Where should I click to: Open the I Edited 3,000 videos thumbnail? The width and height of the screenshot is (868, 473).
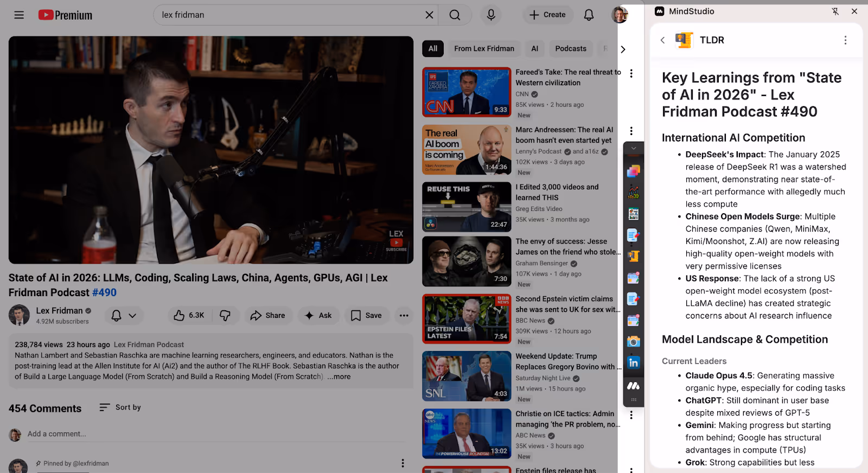point(467,207)
